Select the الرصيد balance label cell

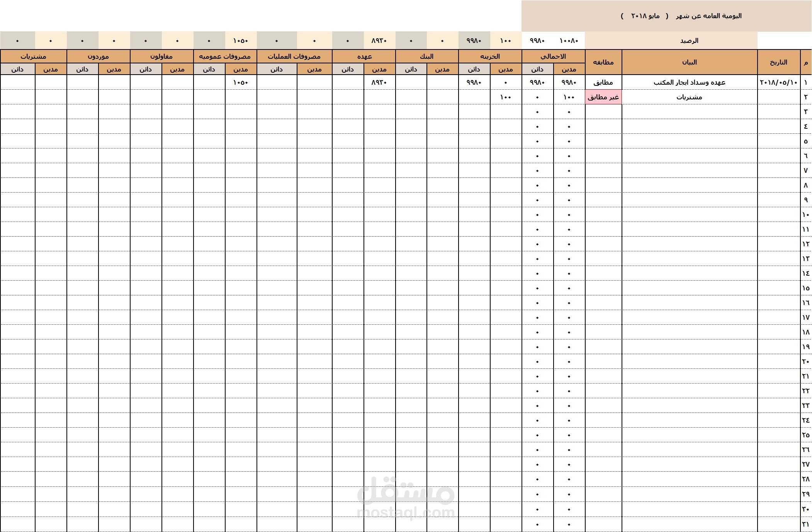pyautogui.click(x=671, y=41)
